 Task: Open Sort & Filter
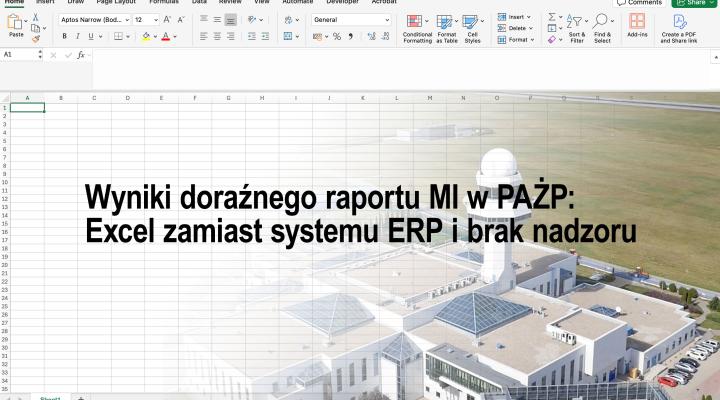pyautogui.click(x=577, y=28)
